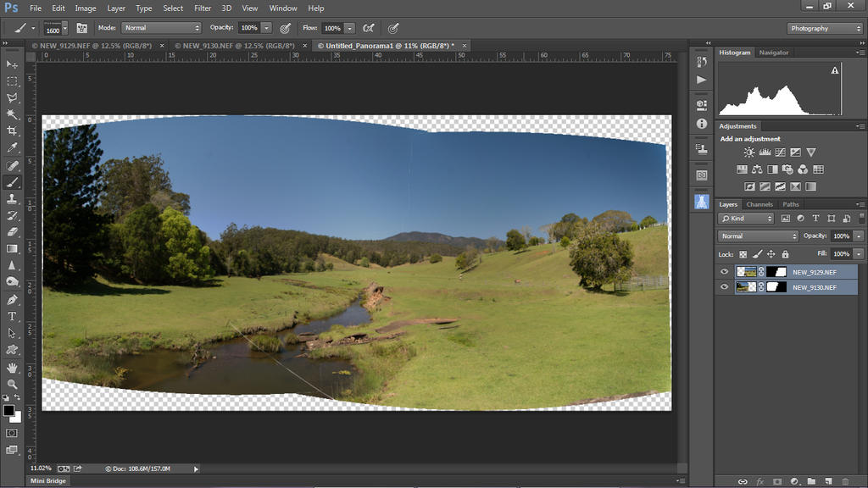This screenshot has height=488, width=868.
Task: Open the brush Mode dropdown
Action: pos(160,28)
